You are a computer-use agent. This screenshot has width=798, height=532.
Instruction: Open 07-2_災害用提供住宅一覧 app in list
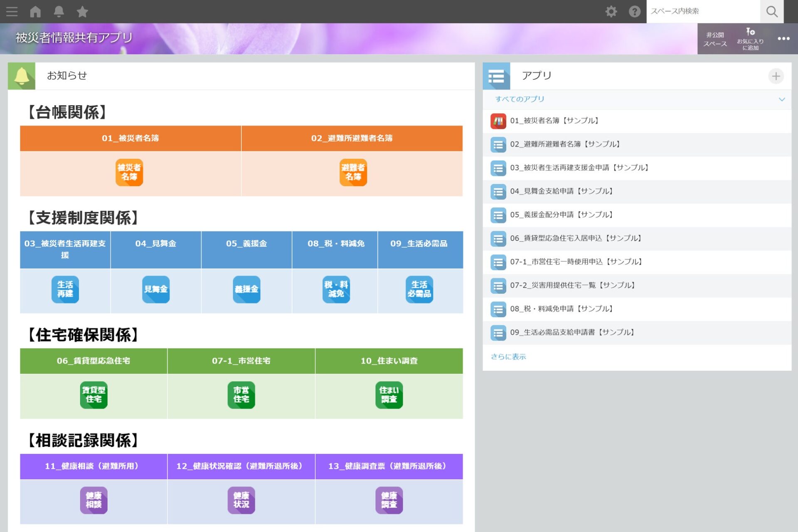click(572, 286)
